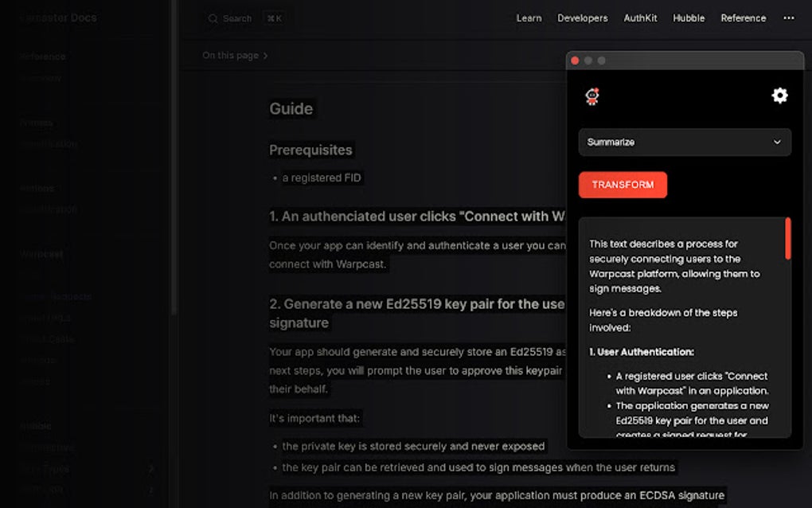Open the Hubble navigation link
The image size is (812, 508).
688,18
